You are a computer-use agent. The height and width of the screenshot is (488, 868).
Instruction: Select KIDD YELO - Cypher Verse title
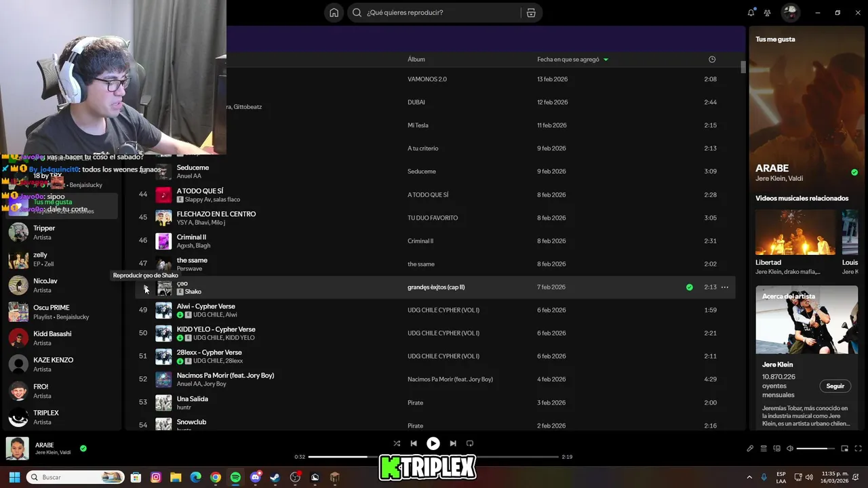216,329
